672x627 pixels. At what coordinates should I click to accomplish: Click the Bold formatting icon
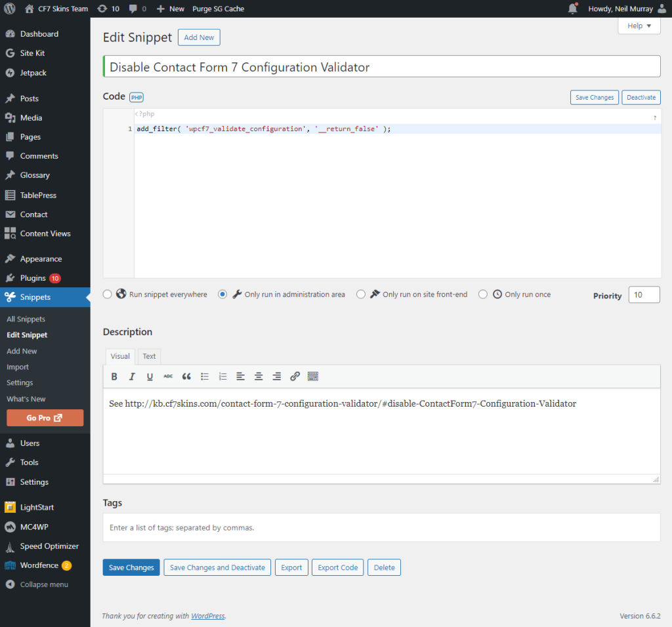coord(114,376)
